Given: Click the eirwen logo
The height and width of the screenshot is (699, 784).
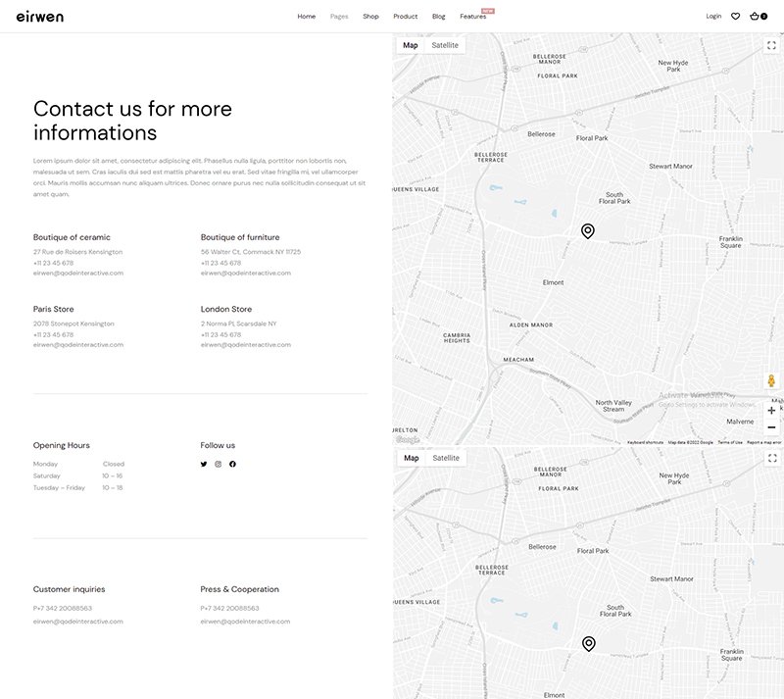Looking at the screenshot, I should pos(40,17).
